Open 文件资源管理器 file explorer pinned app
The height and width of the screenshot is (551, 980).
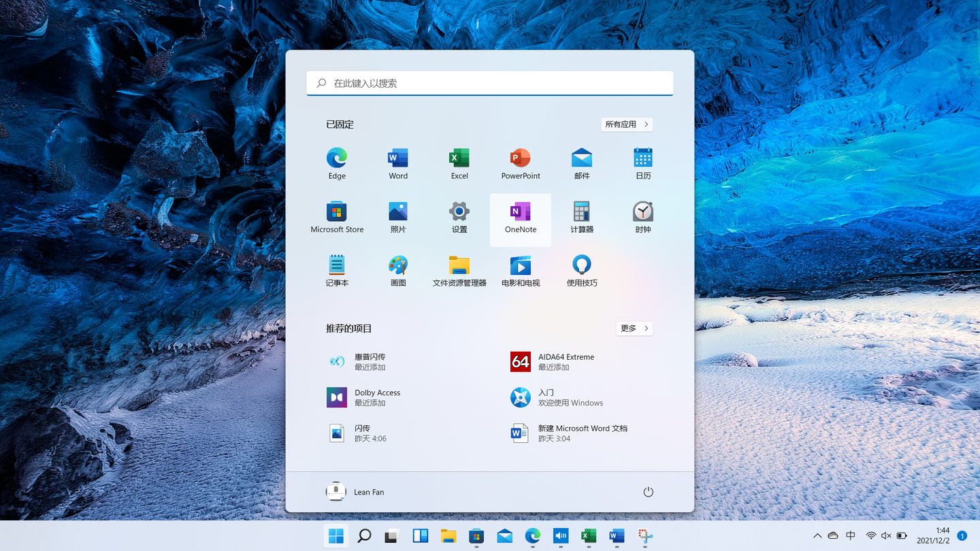point(459,271)
